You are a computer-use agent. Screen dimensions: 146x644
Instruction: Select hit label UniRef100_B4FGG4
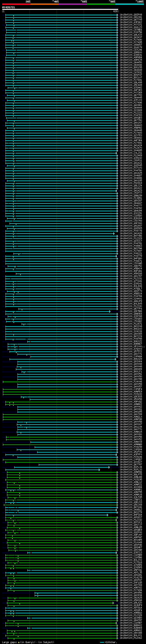[x=131, y=515]
